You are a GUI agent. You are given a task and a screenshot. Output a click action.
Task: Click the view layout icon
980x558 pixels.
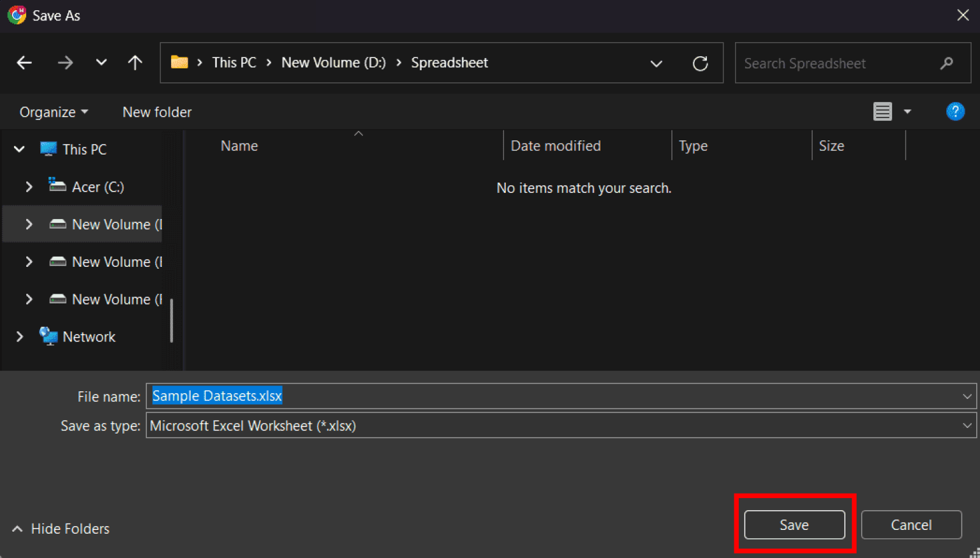click(x=882, y=112)
